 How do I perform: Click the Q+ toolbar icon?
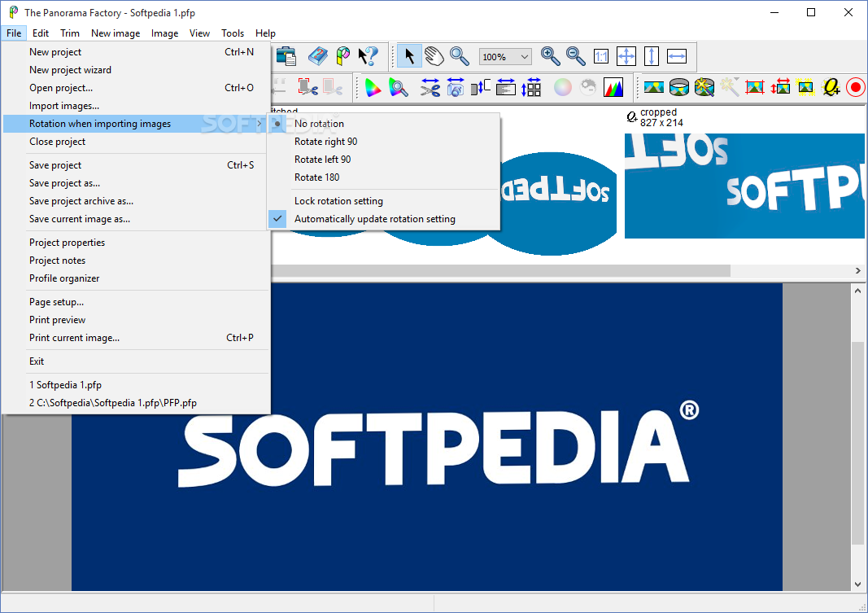click(x=831, y=87)
